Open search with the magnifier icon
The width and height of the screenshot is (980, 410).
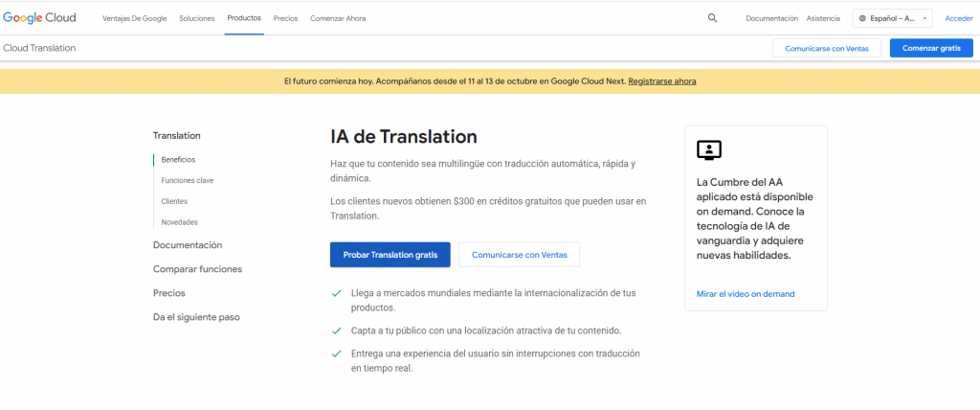(712, 18)
